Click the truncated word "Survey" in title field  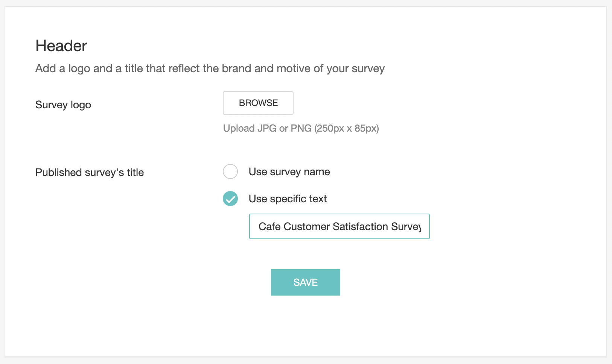pyautogui.click(x=406, y=226)
